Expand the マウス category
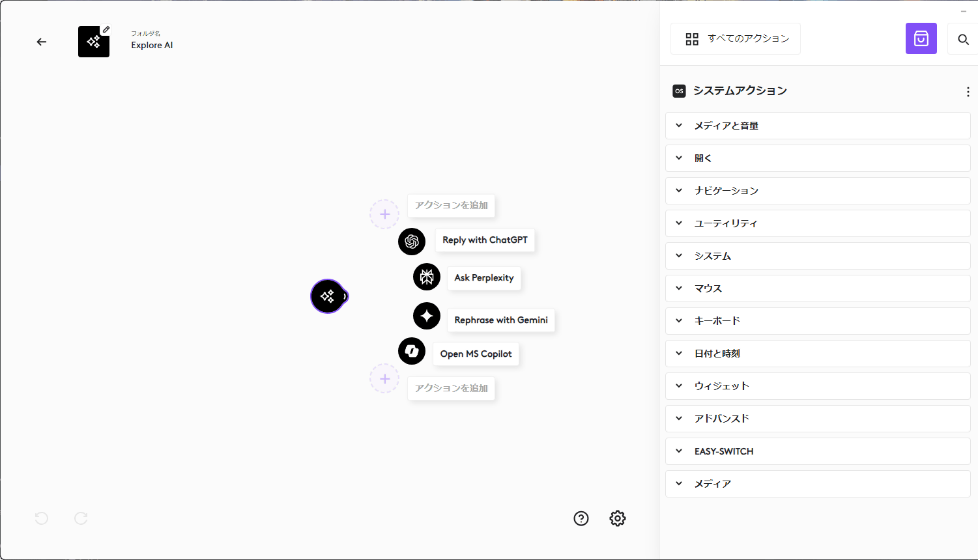Image resolution: width=978 pixels, height=560 pixels. (x=818, y=288)
